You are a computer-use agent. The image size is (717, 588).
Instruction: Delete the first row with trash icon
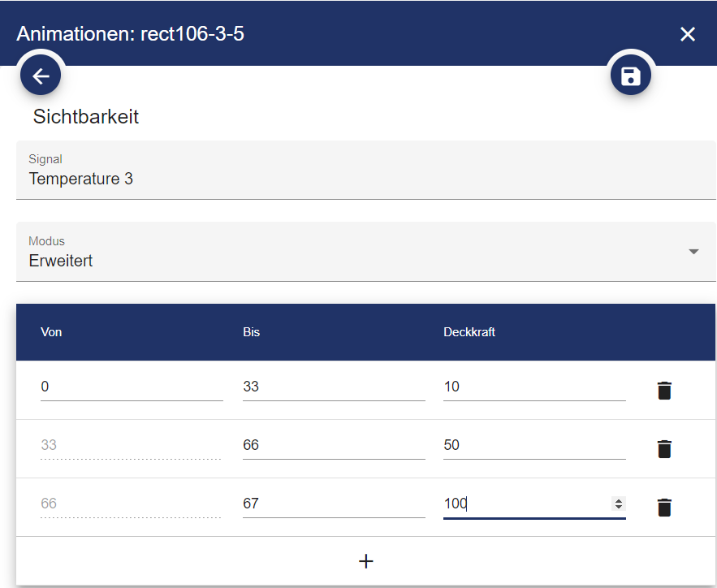(664, 391)
